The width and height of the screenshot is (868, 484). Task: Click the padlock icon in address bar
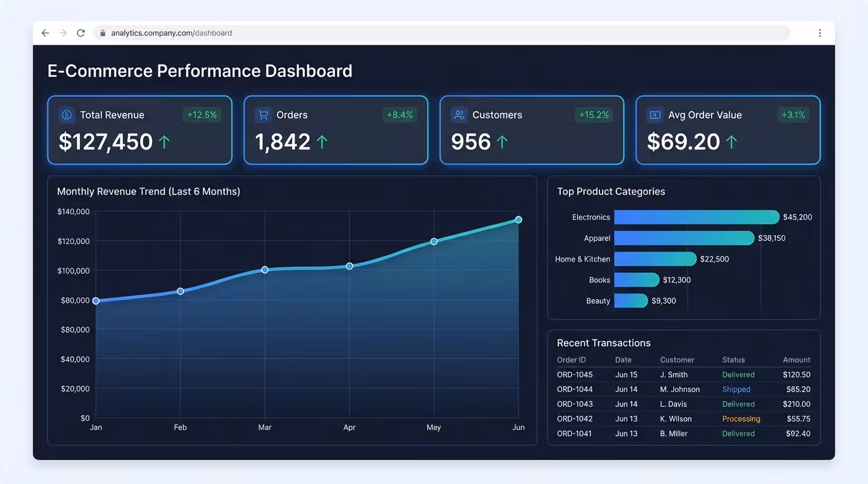[103, 33]
